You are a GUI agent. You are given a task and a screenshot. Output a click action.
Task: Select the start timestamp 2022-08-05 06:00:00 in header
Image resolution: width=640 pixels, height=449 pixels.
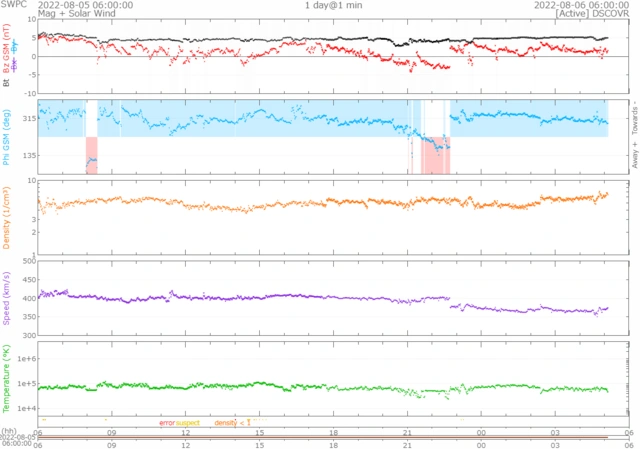(x=85, y=5)
